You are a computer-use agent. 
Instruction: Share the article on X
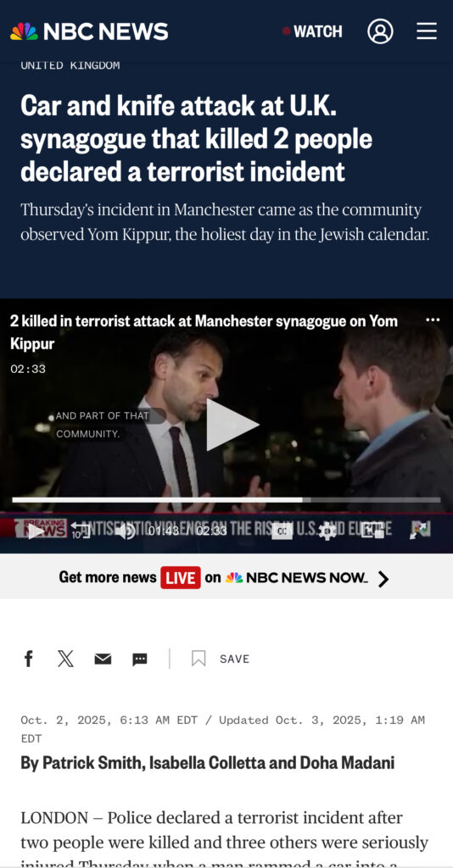65,659
